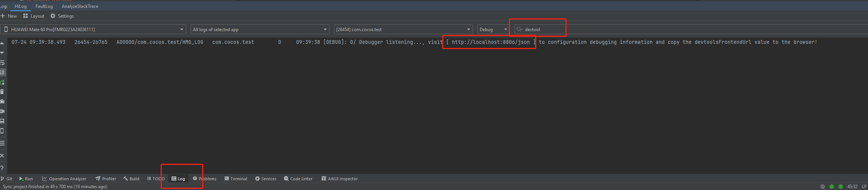Expand the com.cocos.test process dropdown
Screen dimensions: 868x190
tap(403, 29)
